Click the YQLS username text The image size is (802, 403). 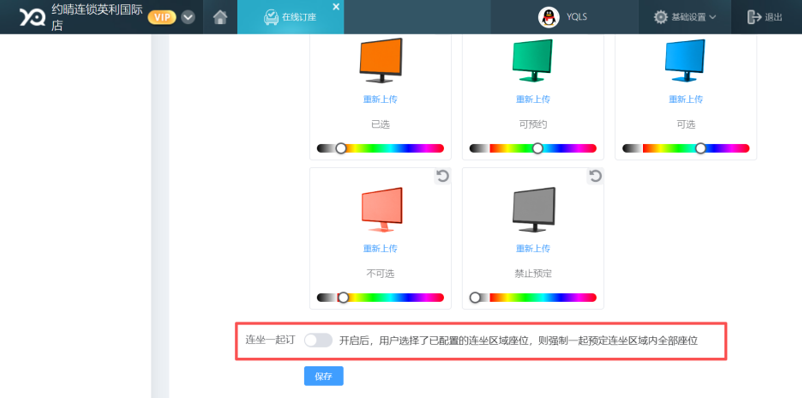click(576, 17)
